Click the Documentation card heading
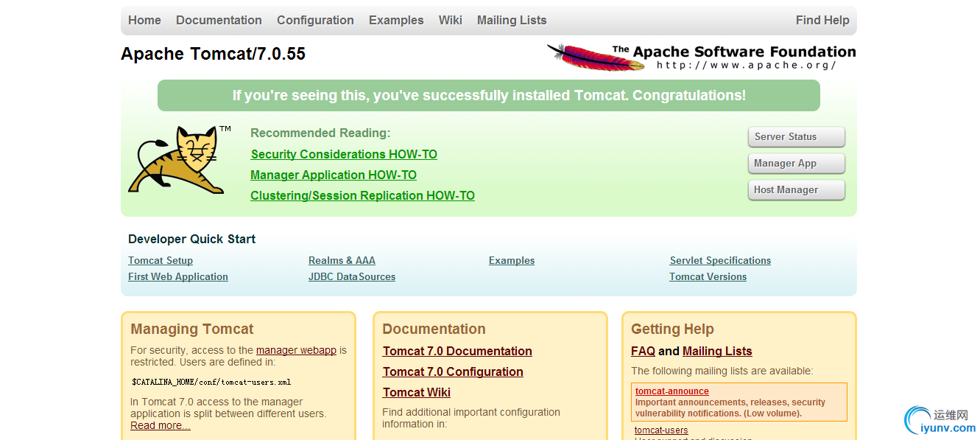Image resolution: width=980 pixels, height=440 pixels. tap(434, 329)
